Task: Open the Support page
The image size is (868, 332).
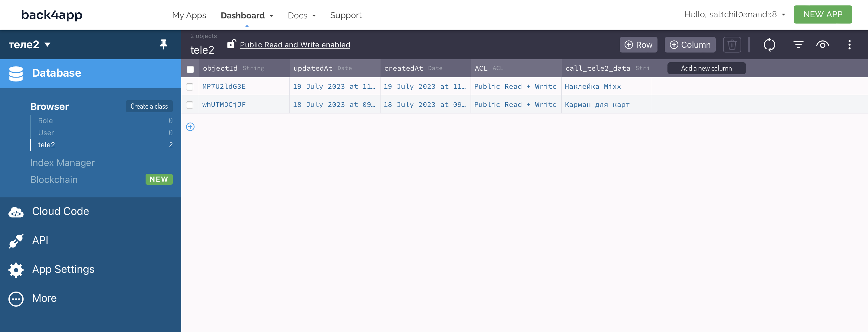Action: [346, 15]
